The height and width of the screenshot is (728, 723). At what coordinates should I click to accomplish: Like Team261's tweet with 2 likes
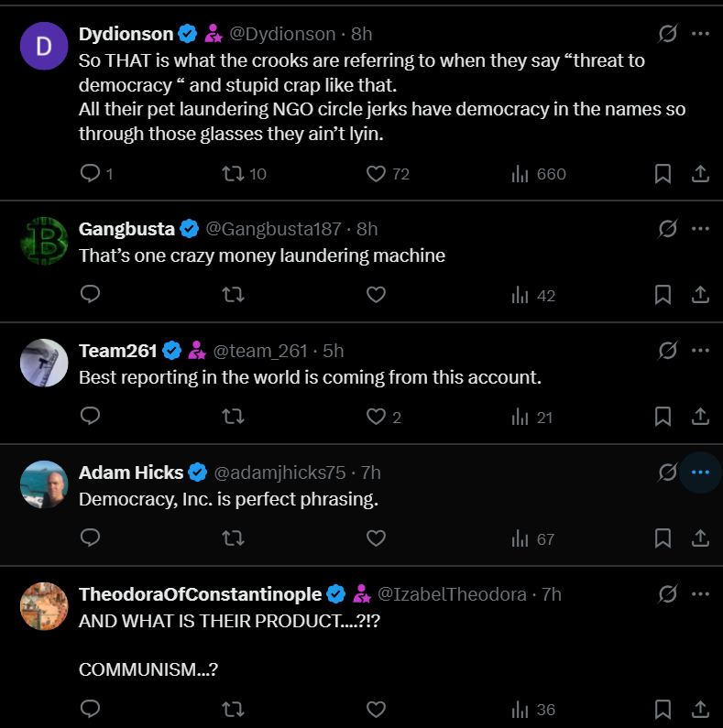point(376,417)
